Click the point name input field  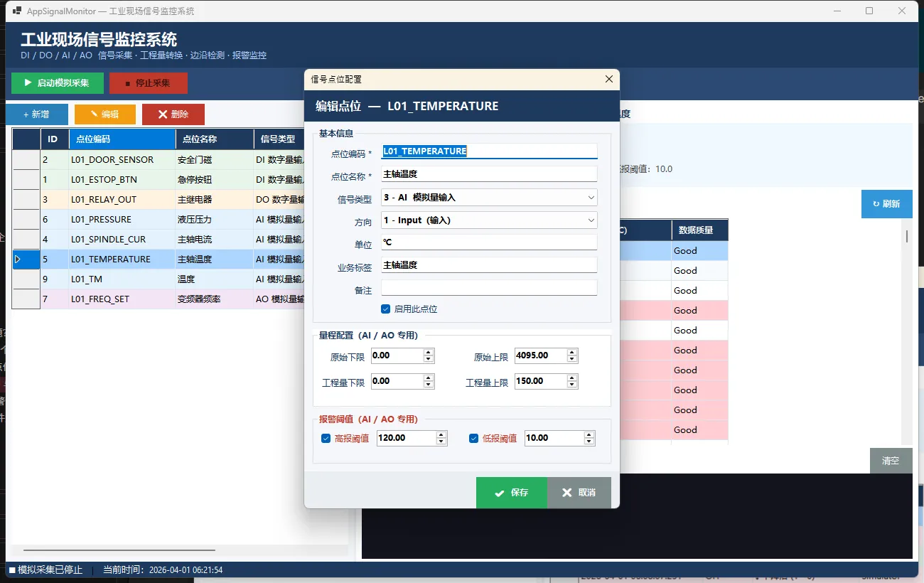489,175
